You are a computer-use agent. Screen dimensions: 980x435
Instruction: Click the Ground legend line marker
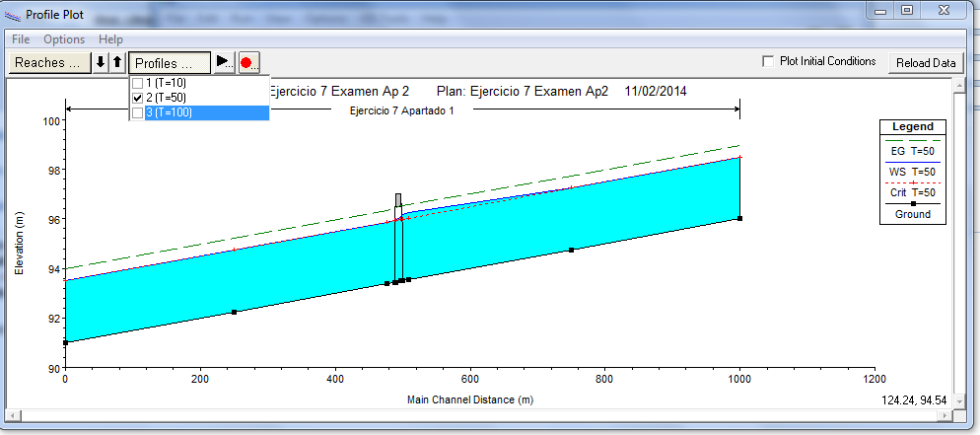912,203
